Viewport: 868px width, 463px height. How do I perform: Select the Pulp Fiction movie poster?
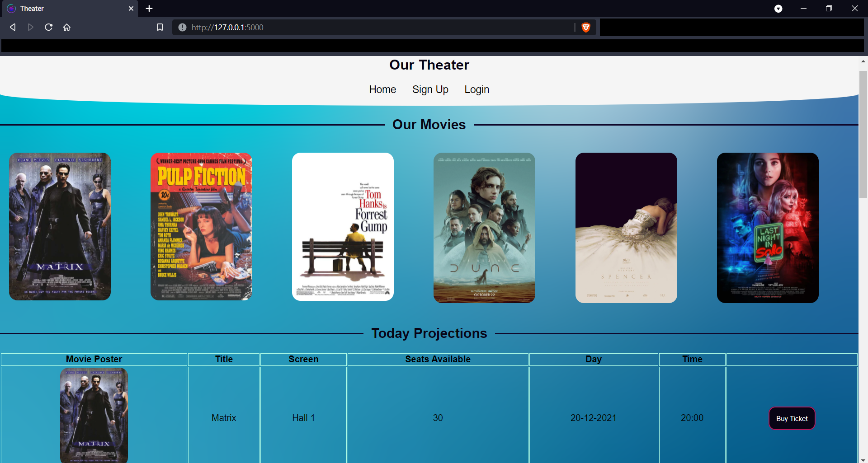click(x=201, y=226)
